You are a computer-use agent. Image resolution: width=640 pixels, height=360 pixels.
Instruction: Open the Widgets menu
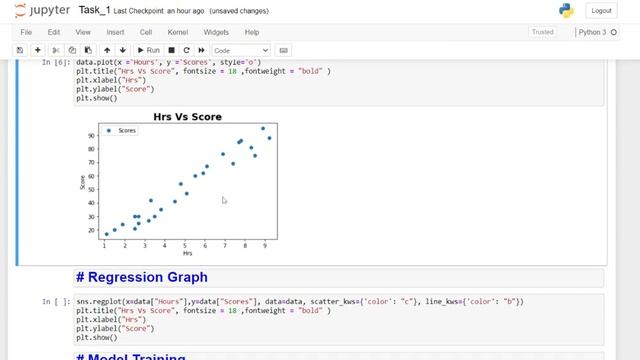(x=216, y=32)
